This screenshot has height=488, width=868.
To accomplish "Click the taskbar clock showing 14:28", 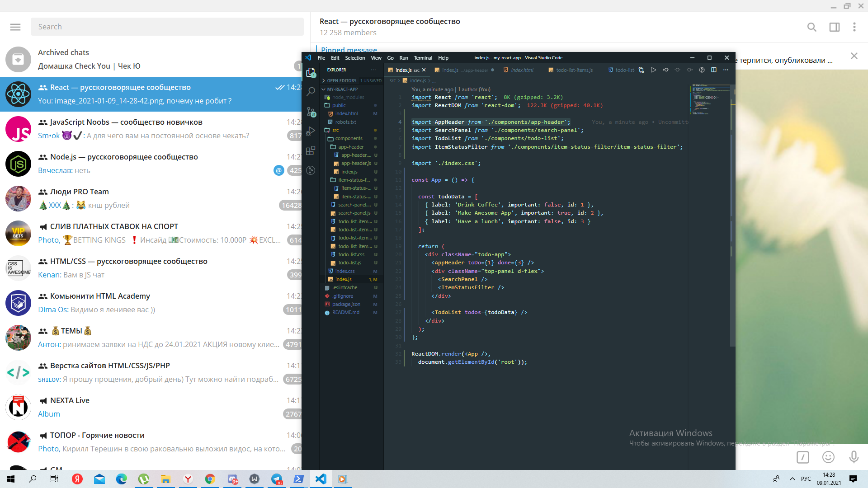I will click(829, 479).
